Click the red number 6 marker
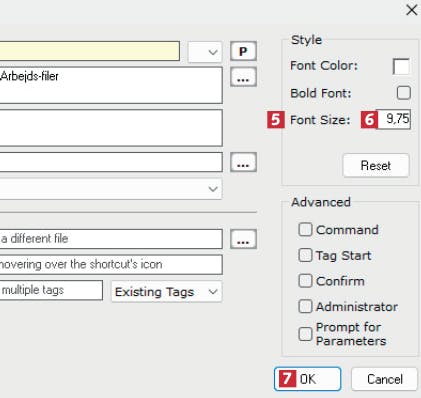 [x=369, y=119]
